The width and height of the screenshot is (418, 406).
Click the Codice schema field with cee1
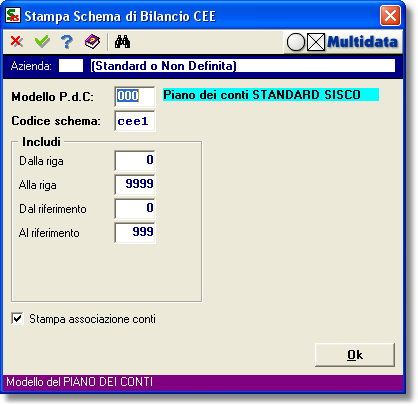pyautogui.click(x=135, y=121)
